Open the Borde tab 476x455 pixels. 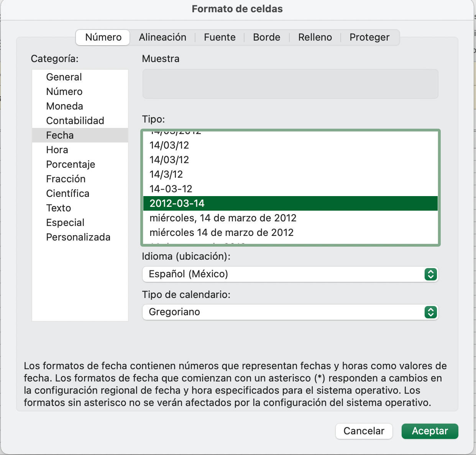tap(266, 37)
